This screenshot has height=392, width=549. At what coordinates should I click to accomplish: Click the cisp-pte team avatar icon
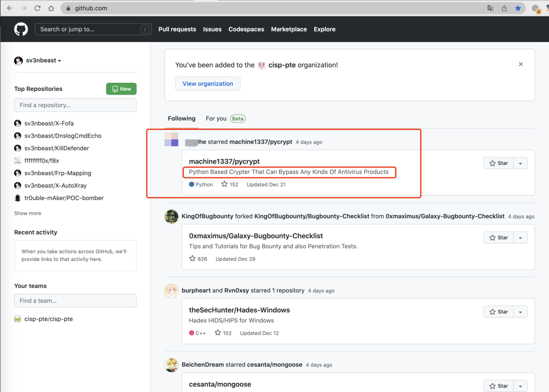point(17,319)
